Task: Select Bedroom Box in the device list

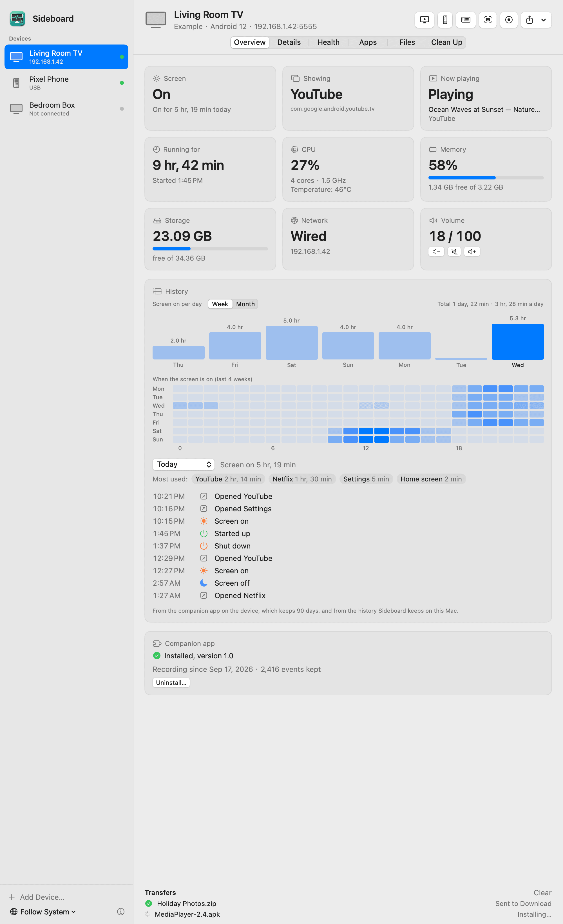Action: [66, 109]
